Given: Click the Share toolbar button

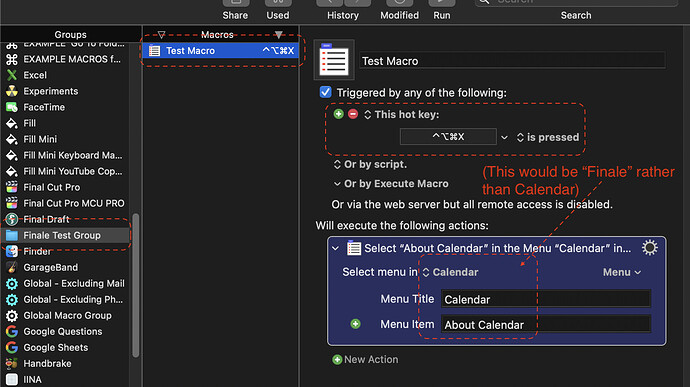Looking at the screenshot, I should (235, 10).
